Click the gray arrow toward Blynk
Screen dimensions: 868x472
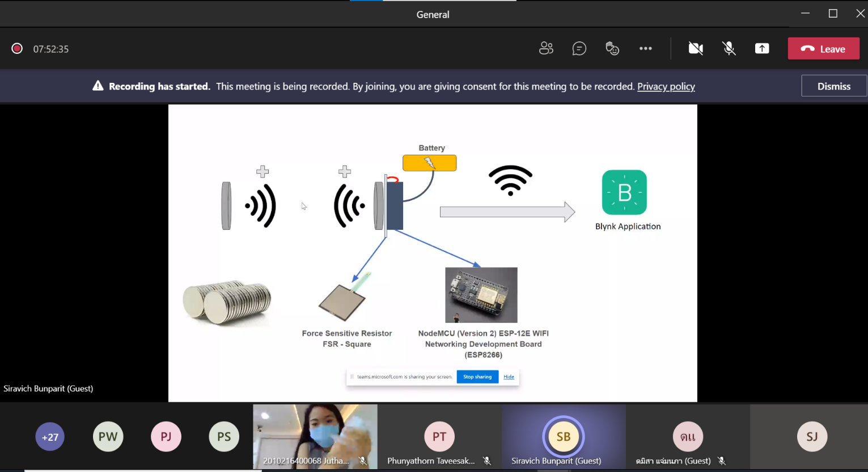pos(507,212)
